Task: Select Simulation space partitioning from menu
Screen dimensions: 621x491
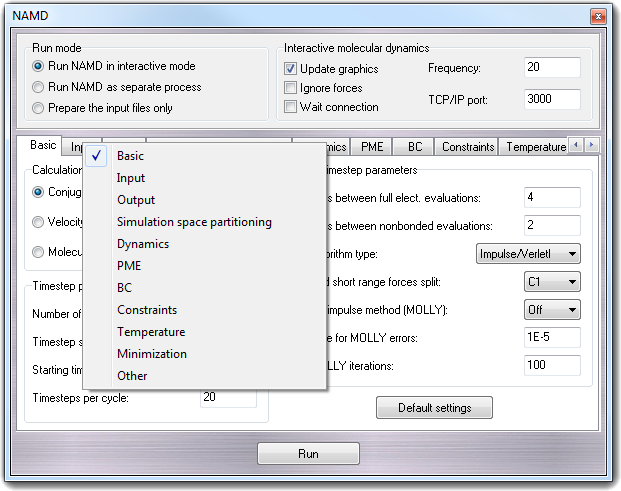Action: (x=194, y=222)
